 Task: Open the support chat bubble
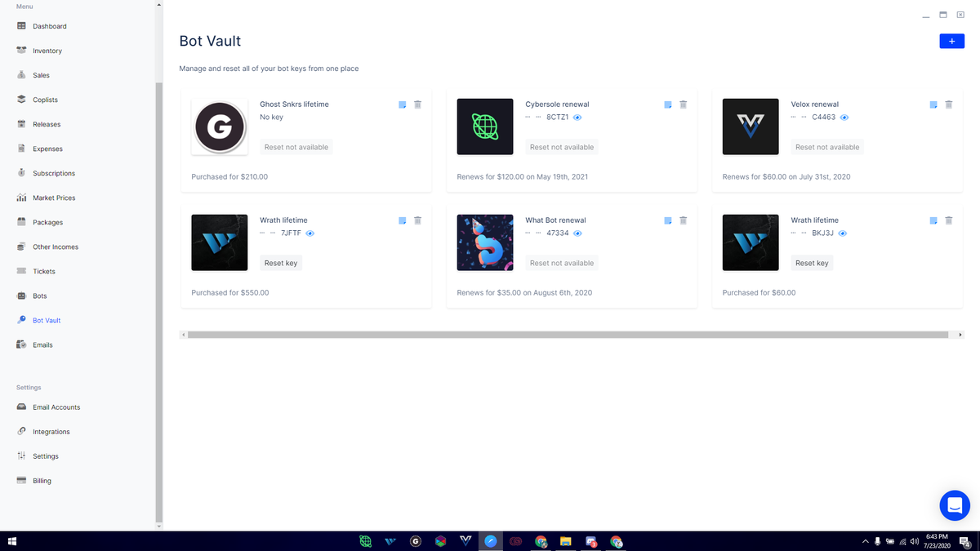[x=954, y=506]
